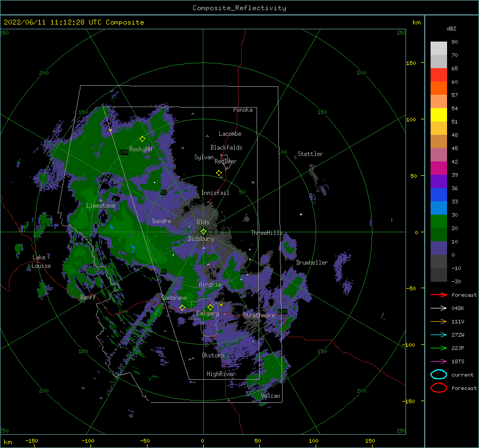The width and height of the screenshot is (479, 448).
Task: Click the Blackfalds city label
Action: coord(226,148)
